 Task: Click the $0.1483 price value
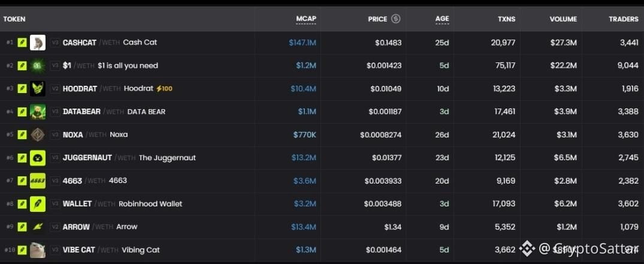tap(388, 43)
